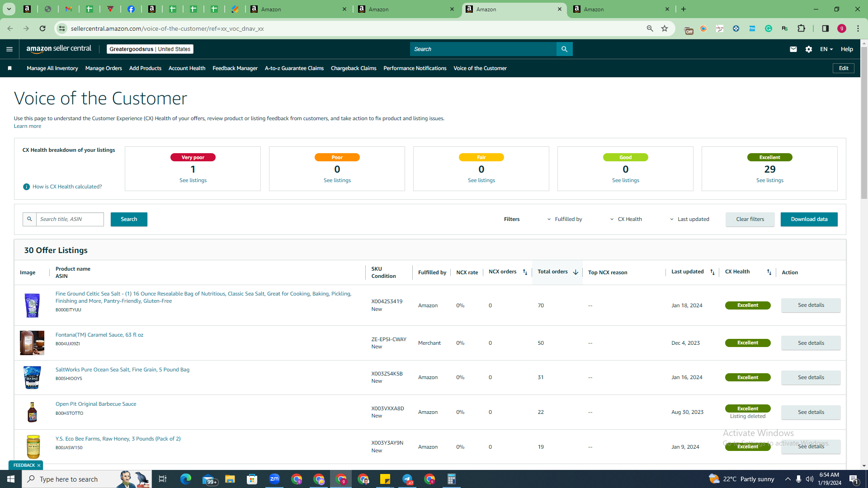
Task: Click the Seller Central header search field
Action: (483, 49)
